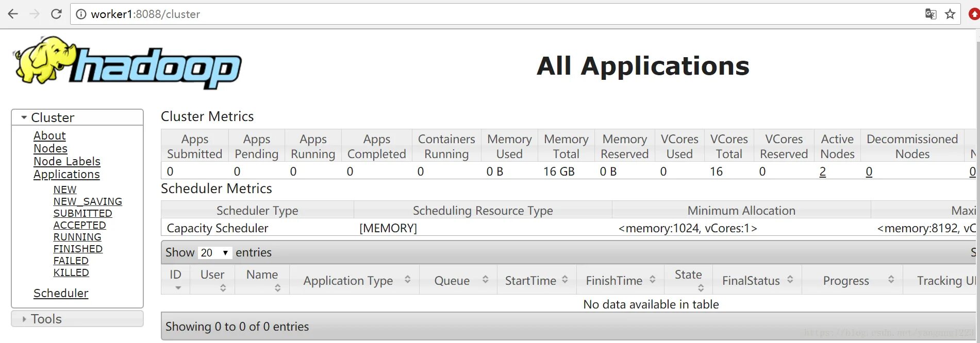The width and height of the screenshot is (980, 343).
Task: Open the Node Labels link
Action: [67, 161]
